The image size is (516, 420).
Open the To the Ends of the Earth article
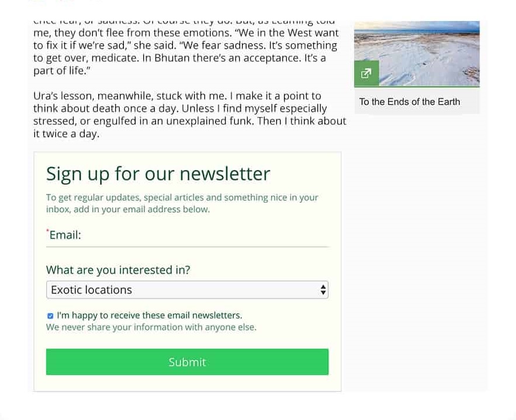pos(409,102)
